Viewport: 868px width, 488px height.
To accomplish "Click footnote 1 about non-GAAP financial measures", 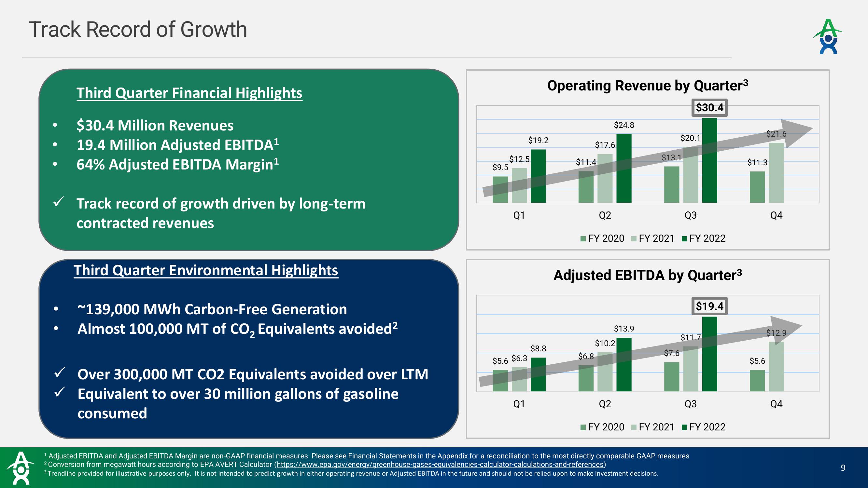I will pos(367,456).
